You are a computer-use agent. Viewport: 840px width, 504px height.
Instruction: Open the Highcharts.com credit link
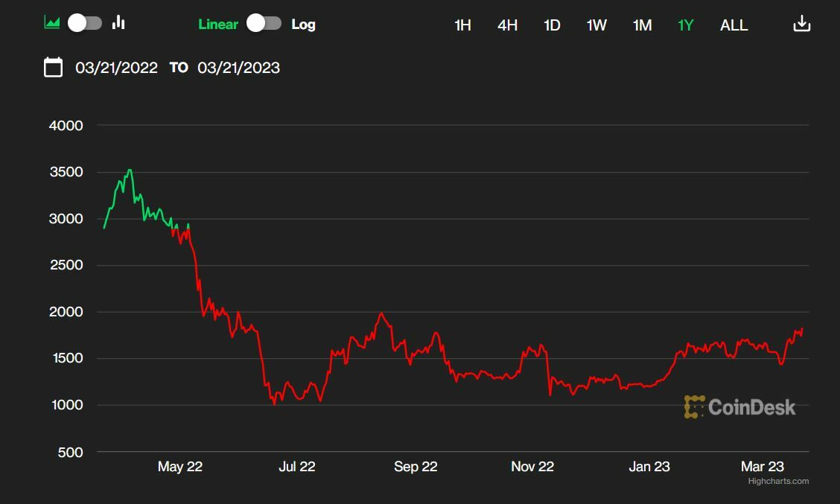[778, 481]
